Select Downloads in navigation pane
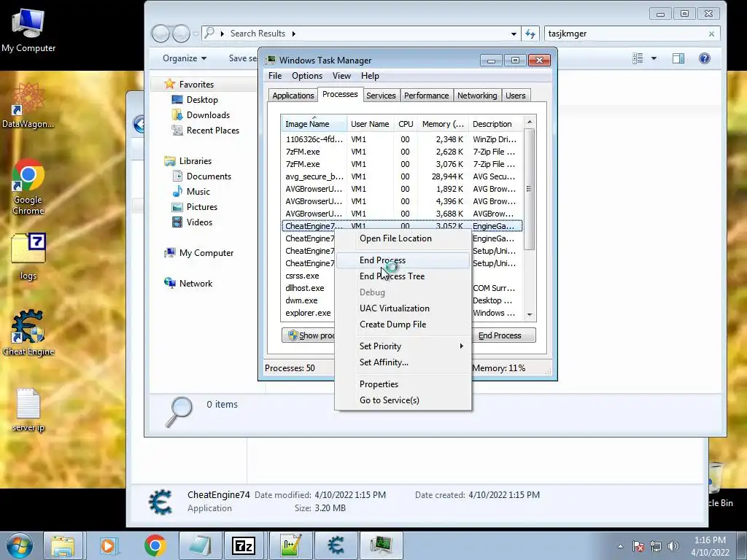This screenshot has width=747, height=560. coord(208,114)
